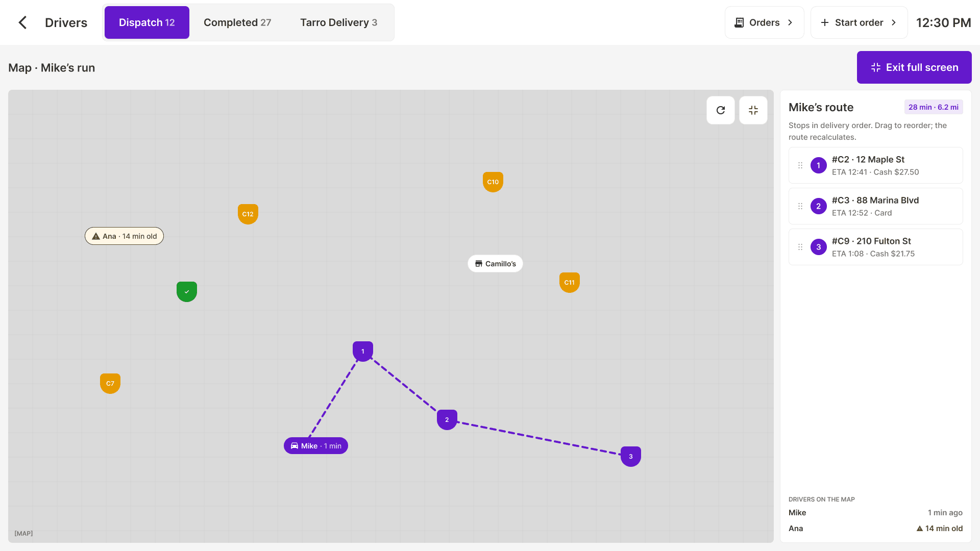980x551 pixels.
Task: Click stop 1 marker on map
Action: (x=363, y=352)
